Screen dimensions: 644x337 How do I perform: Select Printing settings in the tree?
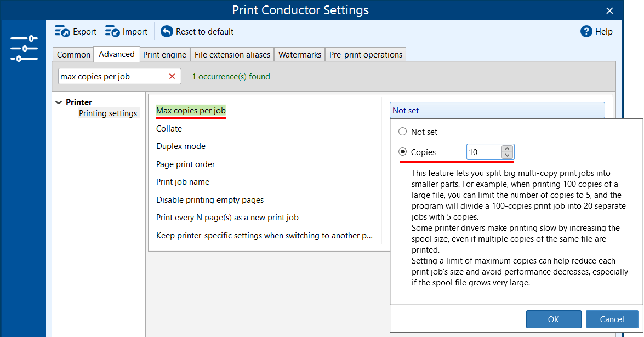point(108,113)
